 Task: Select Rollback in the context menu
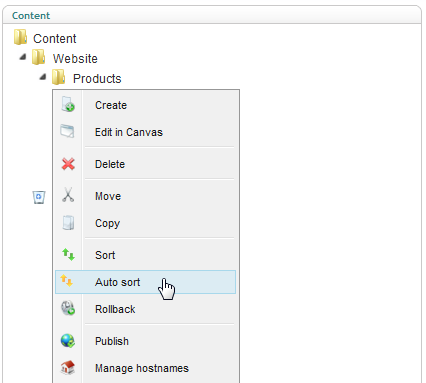[145, 309]
